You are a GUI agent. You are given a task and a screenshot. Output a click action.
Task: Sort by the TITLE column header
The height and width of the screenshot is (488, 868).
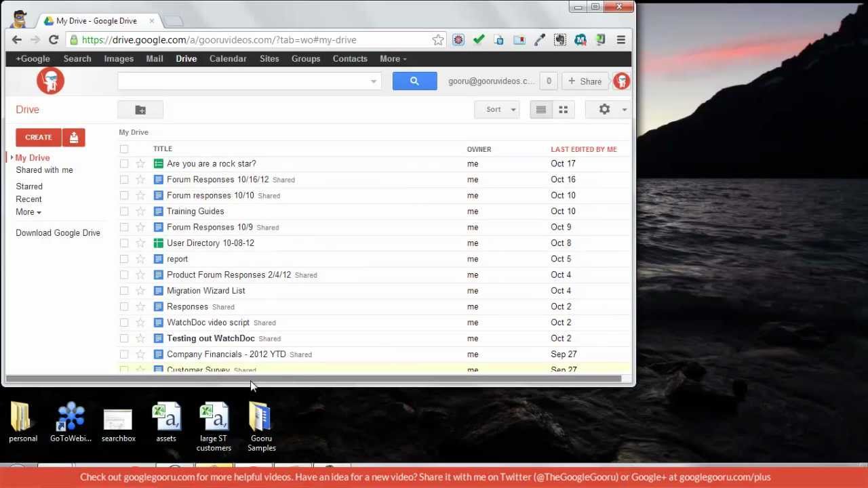point(163,149)
